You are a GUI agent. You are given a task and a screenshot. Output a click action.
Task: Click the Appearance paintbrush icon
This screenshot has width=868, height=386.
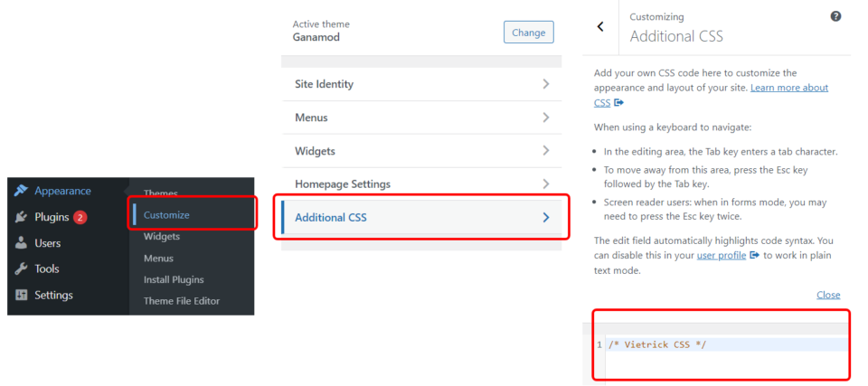pyautogui.click(x=21, y=191)
